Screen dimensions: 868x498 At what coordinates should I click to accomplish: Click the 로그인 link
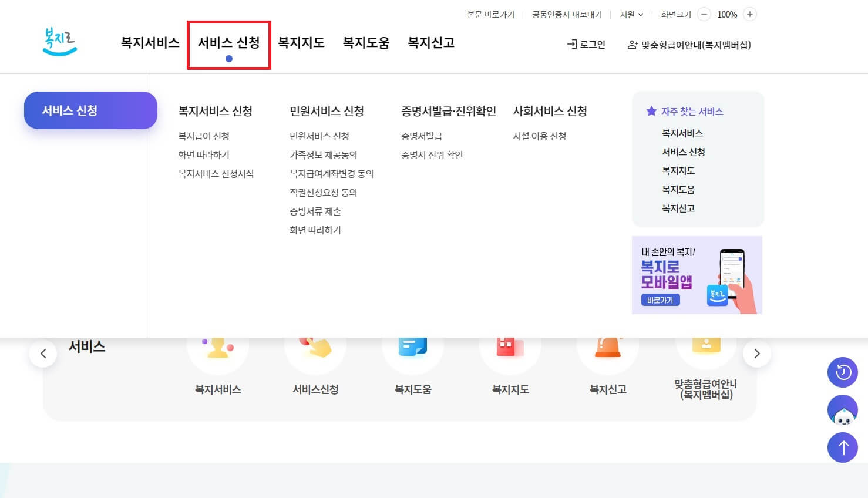pyautogui.click(x=586, y=44)
